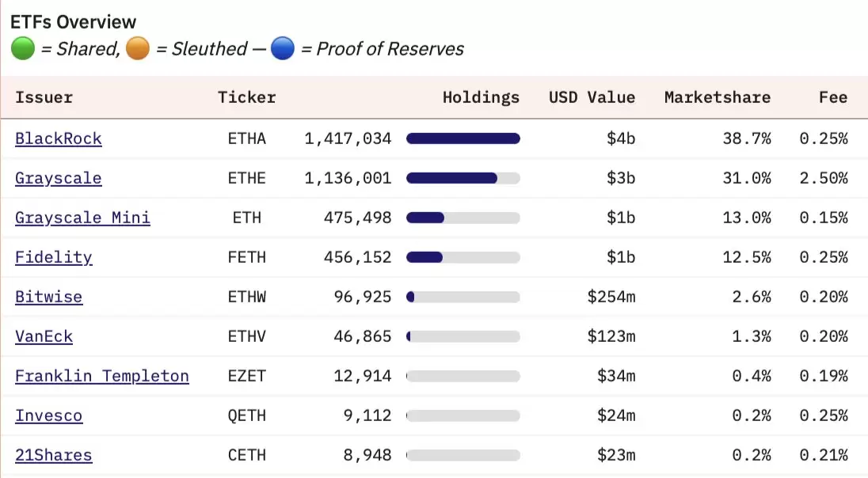
Task: Visit the Bitwise issuer page
Action: [x=49, y=297]
